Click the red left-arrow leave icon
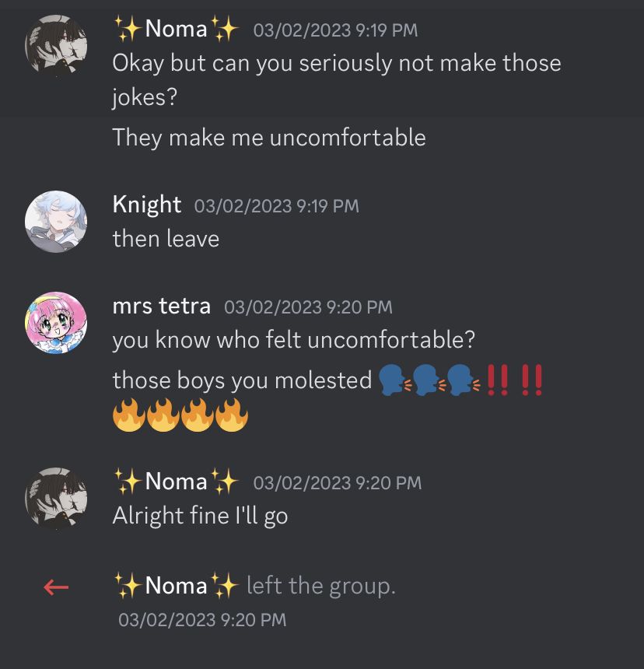644x669 pixels. tap(56, 587)
